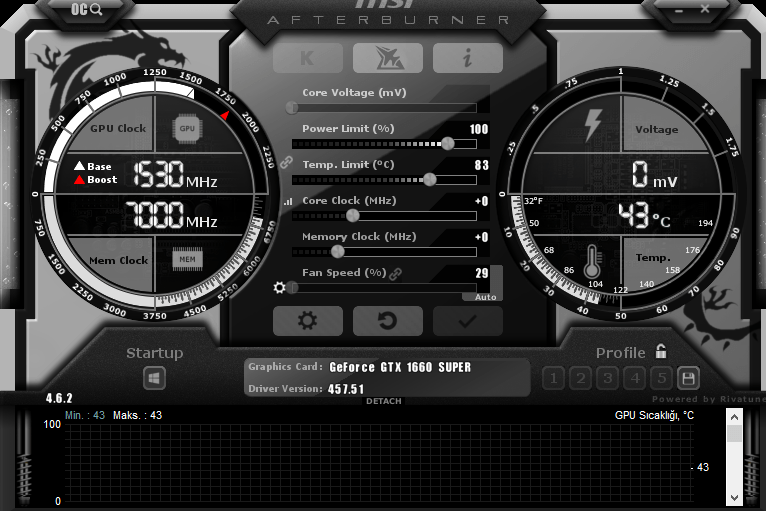Image resolution: width=766 pixels, height=511 pixels.
Task: Select profile slot 1
Action: coord(553,378)
